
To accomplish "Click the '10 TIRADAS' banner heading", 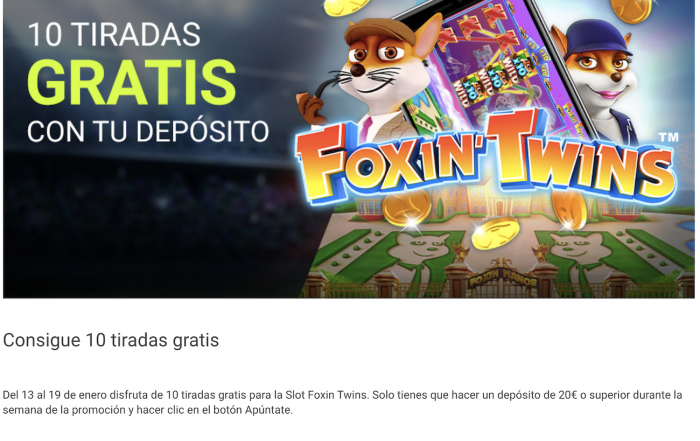I will (x=114, y=34).
